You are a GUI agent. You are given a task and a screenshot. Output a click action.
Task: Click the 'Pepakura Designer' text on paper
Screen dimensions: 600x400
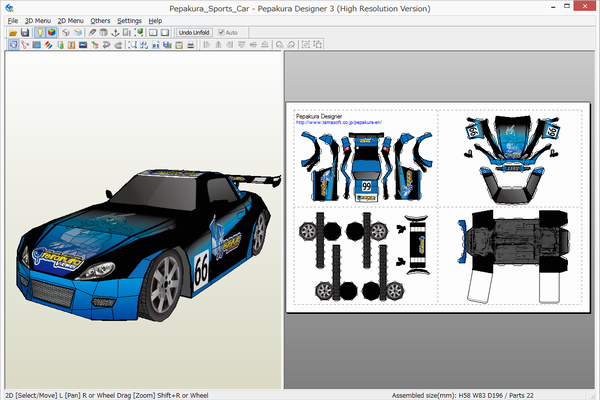pos(319,116)
